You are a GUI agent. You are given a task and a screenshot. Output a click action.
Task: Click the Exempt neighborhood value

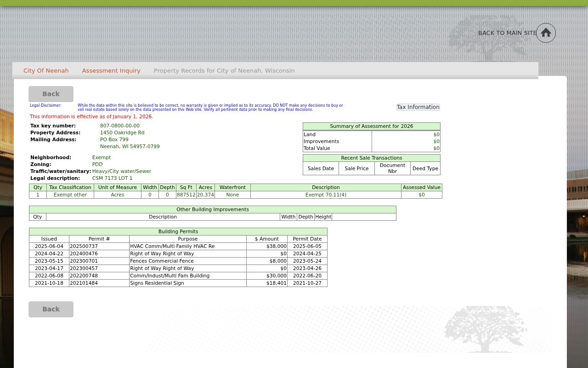102,157
